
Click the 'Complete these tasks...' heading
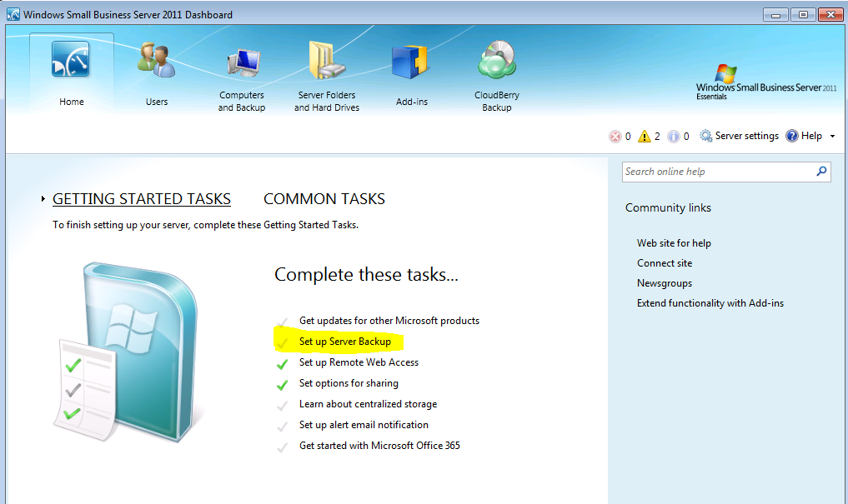tap(366, 274)
